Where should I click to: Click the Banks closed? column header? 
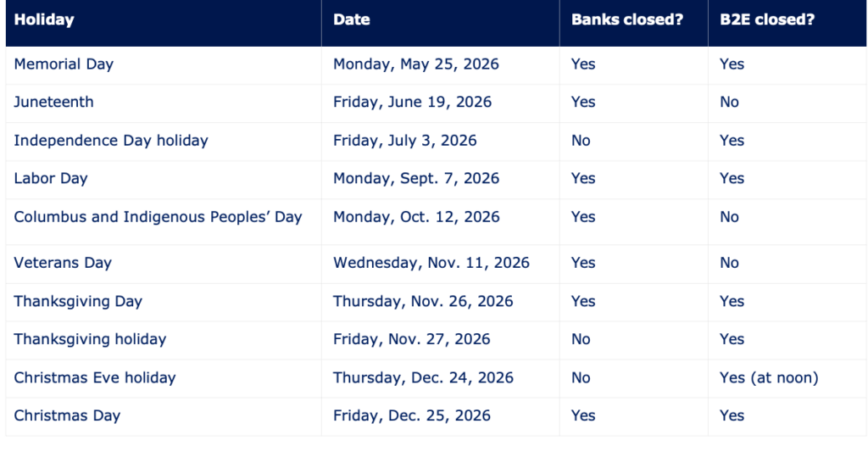point(627,20)
